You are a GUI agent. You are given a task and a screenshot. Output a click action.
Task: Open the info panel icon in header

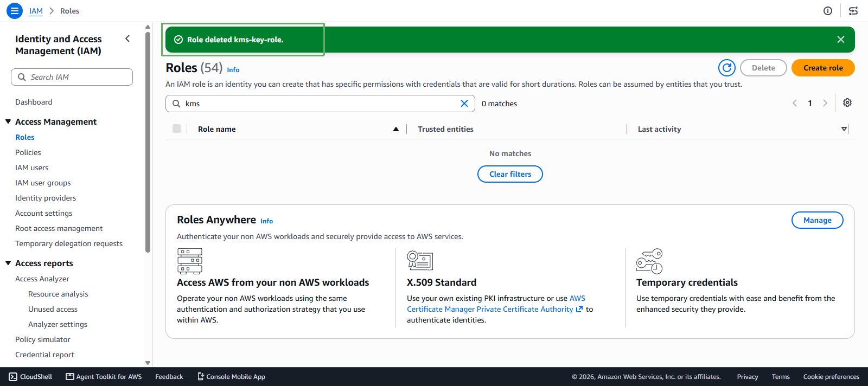pyautogui.click(x=828, y=11)
